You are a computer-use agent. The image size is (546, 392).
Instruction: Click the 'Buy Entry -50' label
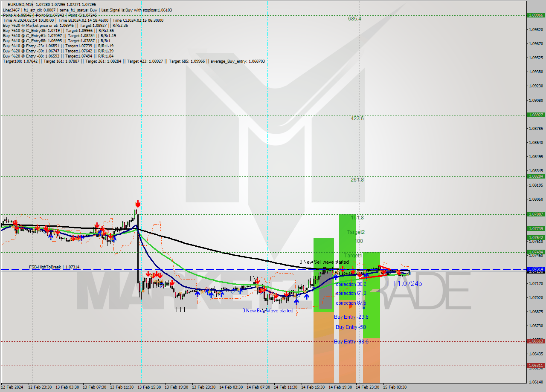[x=351, y=327]
